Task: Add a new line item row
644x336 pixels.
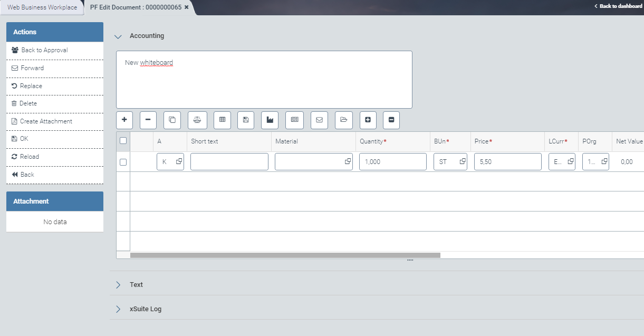Action: (124, 120)
